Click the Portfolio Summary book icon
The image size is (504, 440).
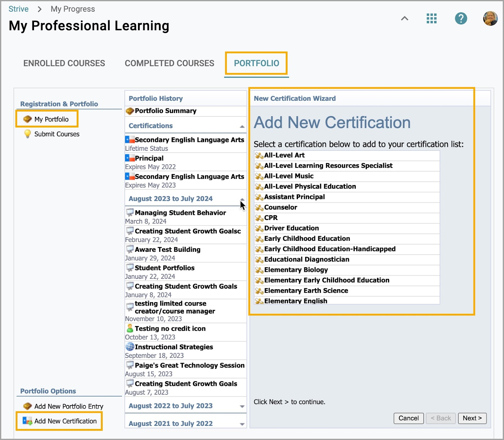coord(130,111)
